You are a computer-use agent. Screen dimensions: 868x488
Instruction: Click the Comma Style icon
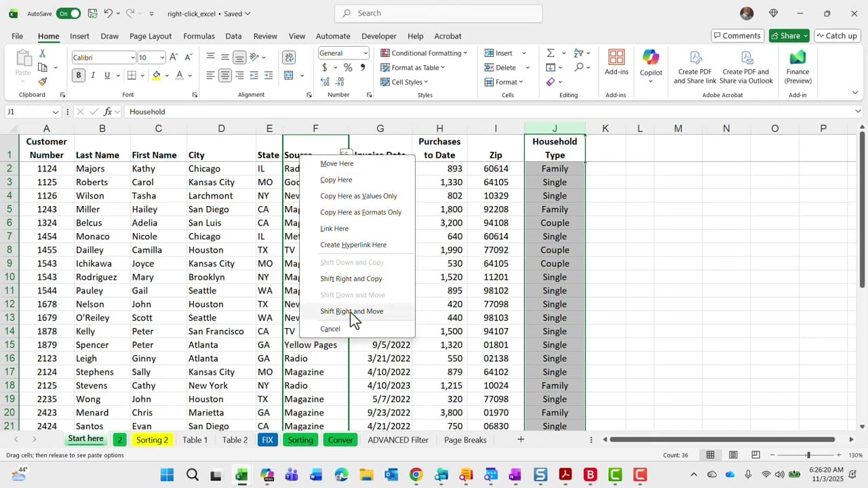point(362,68)
